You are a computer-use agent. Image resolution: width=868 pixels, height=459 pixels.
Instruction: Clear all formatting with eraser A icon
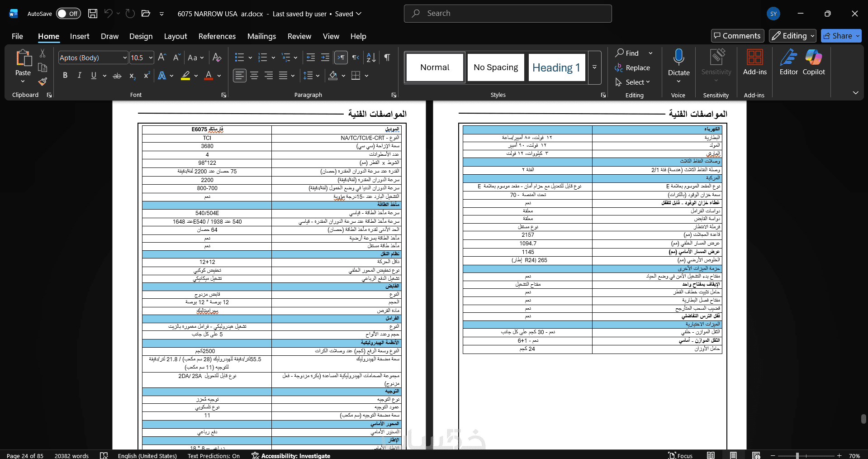coord(217,57)
